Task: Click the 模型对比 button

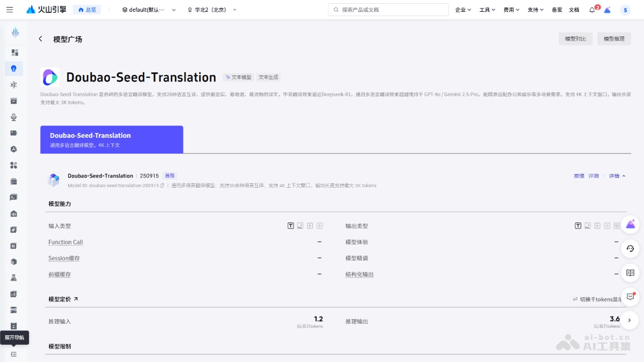Action: click(575, 38)
